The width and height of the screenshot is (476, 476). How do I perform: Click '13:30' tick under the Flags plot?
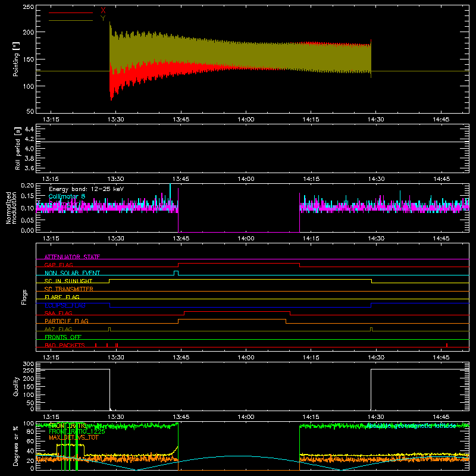tap(115, 358)
